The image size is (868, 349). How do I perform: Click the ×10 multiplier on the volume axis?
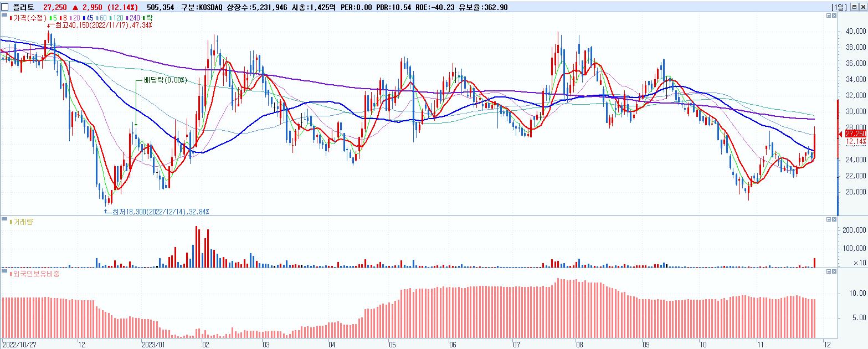[859, 263]
